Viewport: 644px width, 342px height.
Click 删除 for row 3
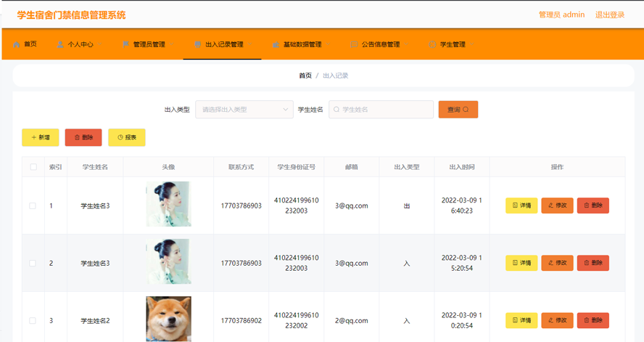coord(593,320)
